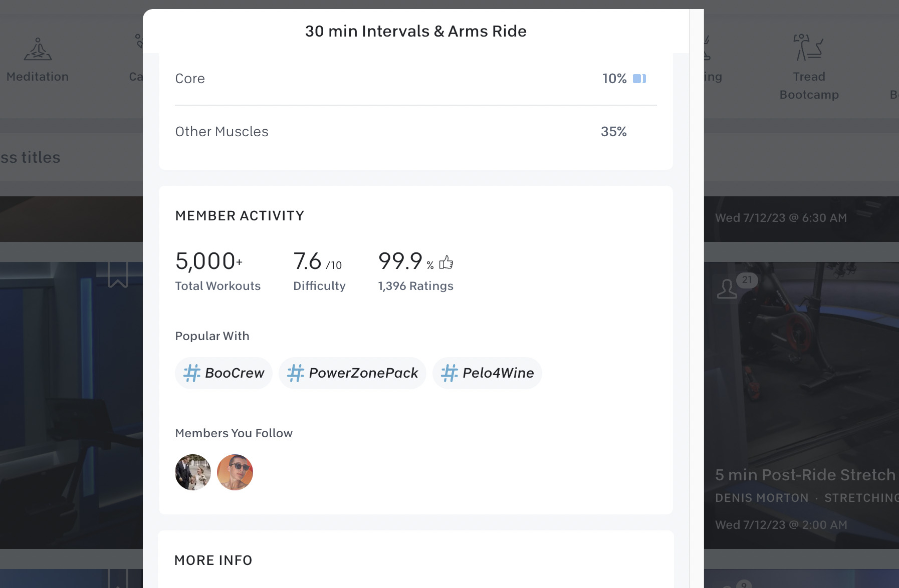899x588 pixels.
Task: Click the Cardio category icon
Action: click(x=138, y=40)
